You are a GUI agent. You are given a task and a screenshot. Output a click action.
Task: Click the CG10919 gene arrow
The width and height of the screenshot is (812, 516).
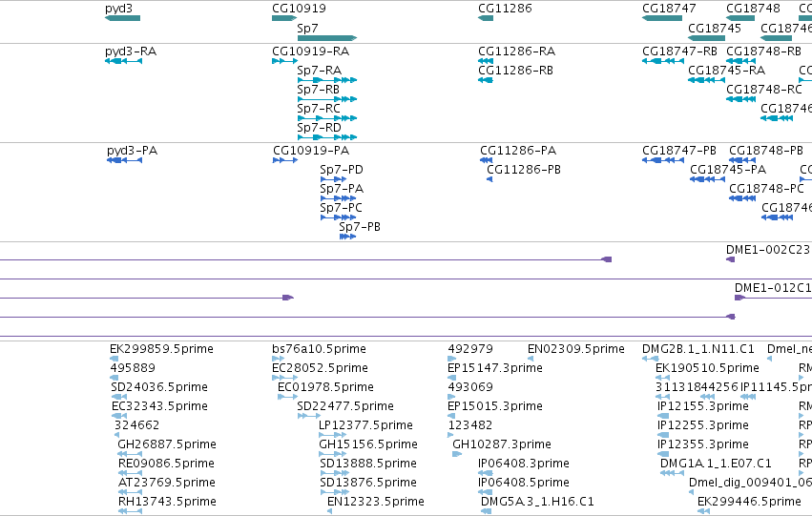click(x=284, y=18)
